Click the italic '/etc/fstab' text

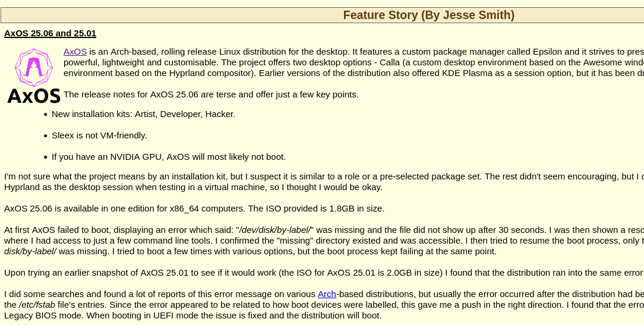[37, 305]
